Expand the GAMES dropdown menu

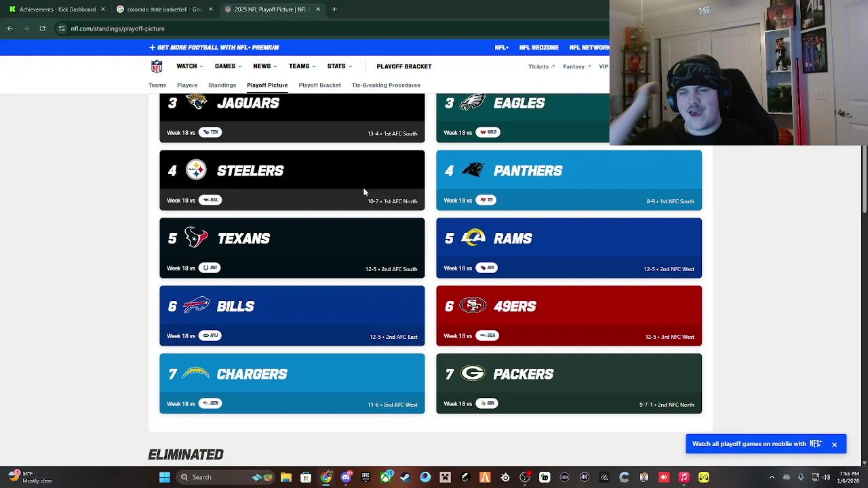tap(228, 66)
